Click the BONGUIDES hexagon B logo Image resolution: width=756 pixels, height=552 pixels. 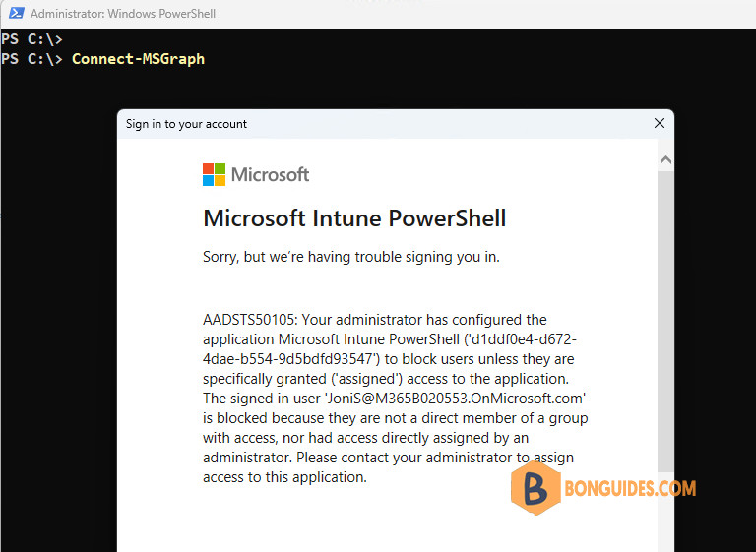(535, 487)
